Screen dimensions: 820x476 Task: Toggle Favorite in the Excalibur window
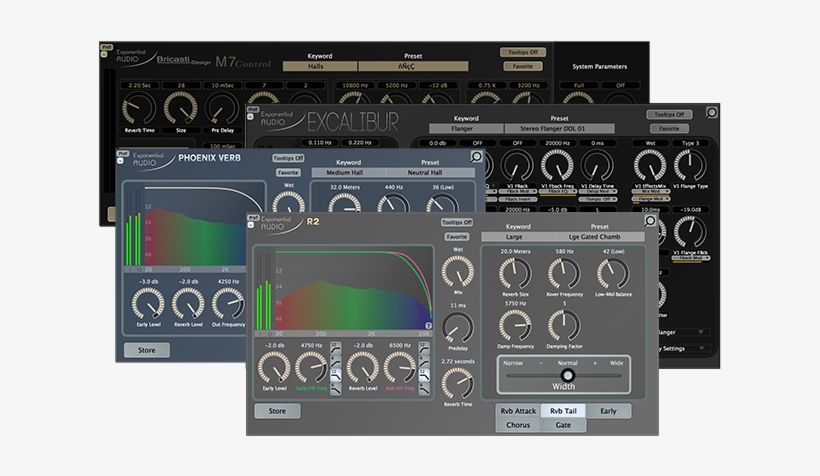(669, 128)
